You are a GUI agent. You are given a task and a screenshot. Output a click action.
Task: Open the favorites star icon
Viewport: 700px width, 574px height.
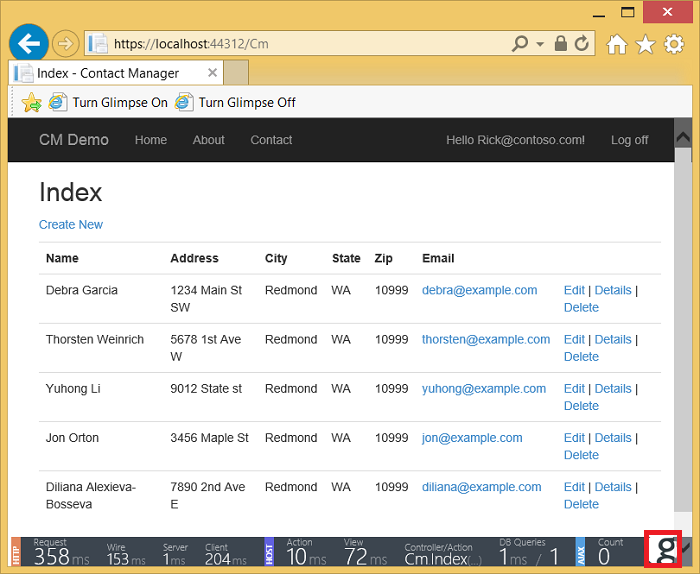coord(645,44)
